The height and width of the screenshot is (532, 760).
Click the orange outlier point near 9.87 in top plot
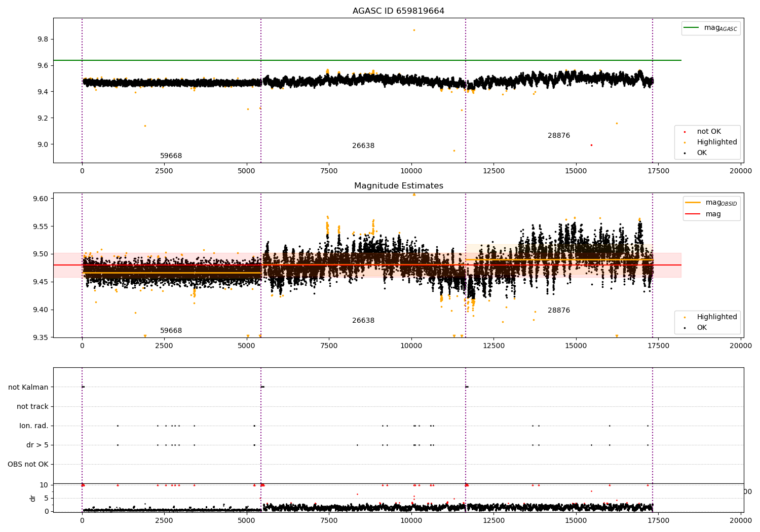[x=414, y=30]
